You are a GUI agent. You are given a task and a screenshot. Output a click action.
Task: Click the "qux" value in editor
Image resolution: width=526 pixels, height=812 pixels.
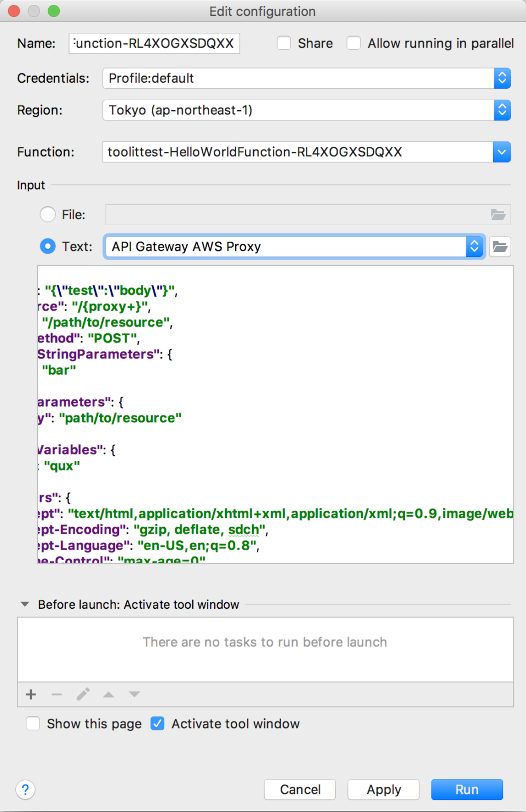62,466
